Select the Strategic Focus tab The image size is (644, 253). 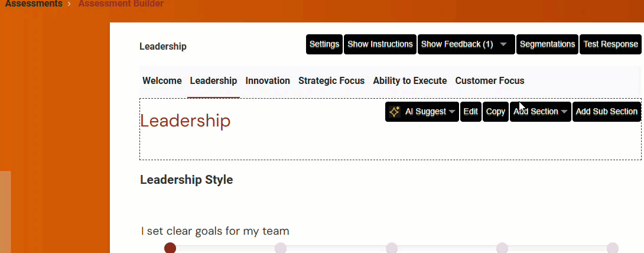[x=331, y=81]
